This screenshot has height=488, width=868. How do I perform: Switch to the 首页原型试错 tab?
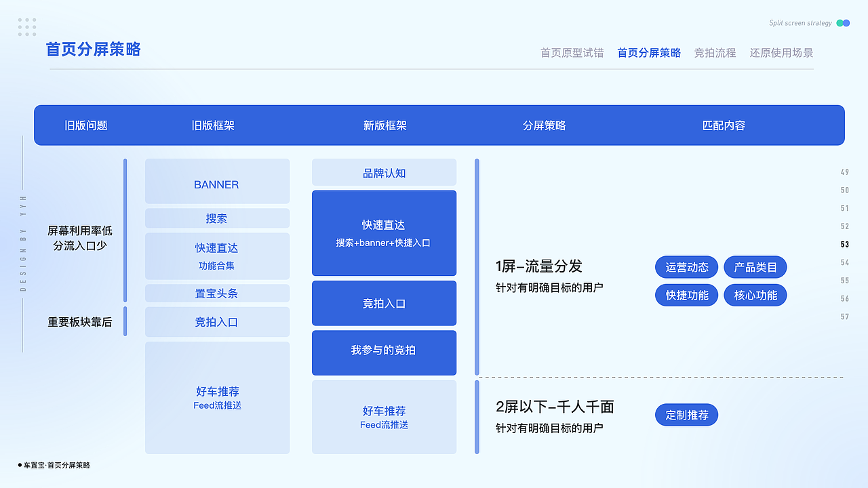click(x=572, y=53)
